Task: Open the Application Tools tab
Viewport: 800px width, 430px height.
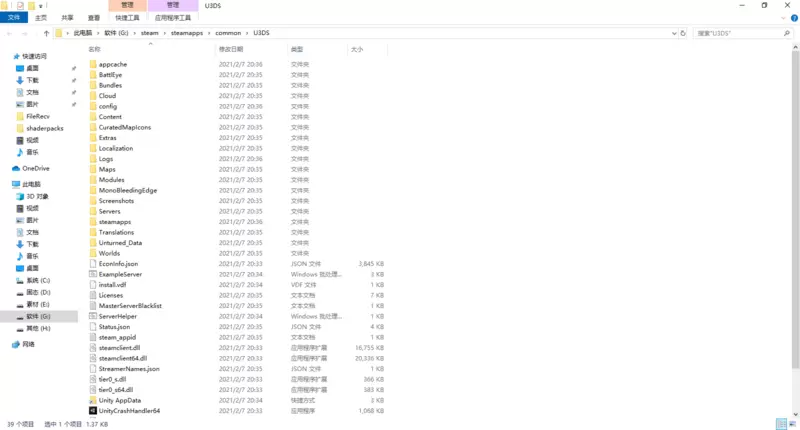Action: coord(173,18)
